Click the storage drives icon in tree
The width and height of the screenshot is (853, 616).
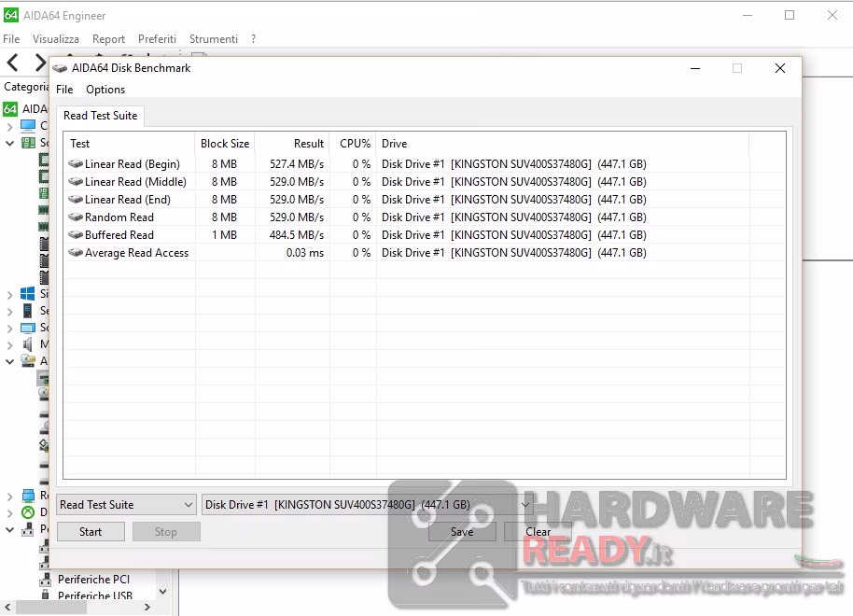point(28,361)
